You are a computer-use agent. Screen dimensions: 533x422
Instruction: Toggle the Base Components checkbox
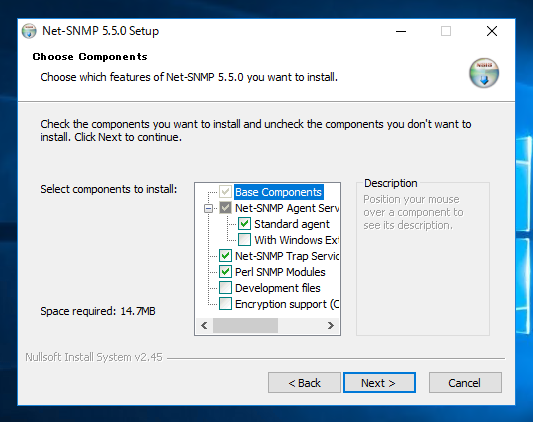click(x=225, y=192)
